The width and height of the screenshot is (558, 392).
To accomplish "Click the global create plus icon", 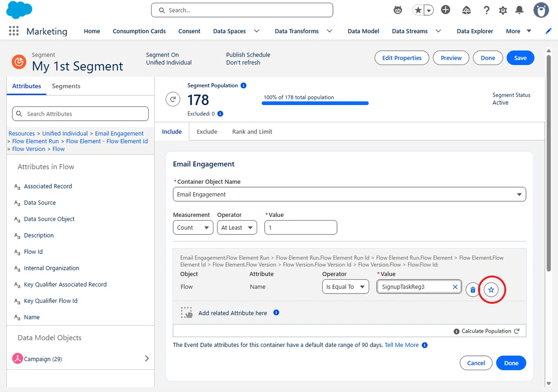I will tap(445, 10).
